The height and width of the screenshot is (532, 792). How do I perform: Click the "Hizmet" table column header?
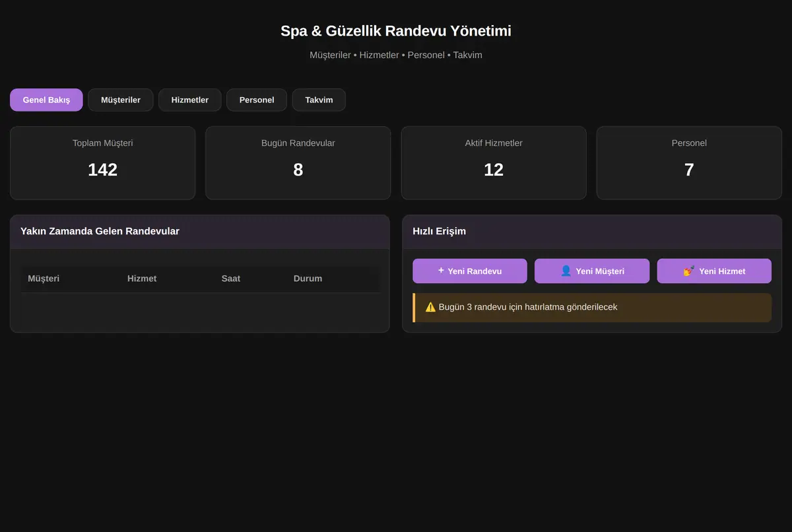click(142, 279)
